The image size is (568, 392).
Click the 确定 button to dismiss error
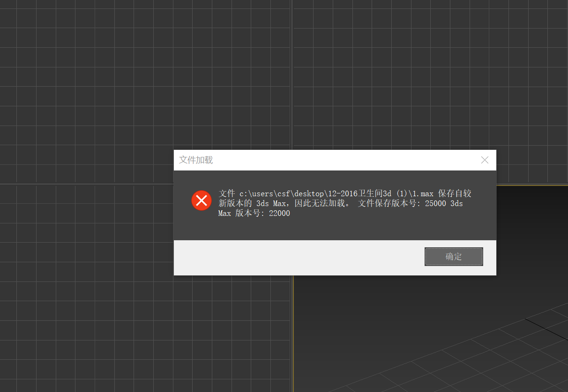(x=454, y=257)
